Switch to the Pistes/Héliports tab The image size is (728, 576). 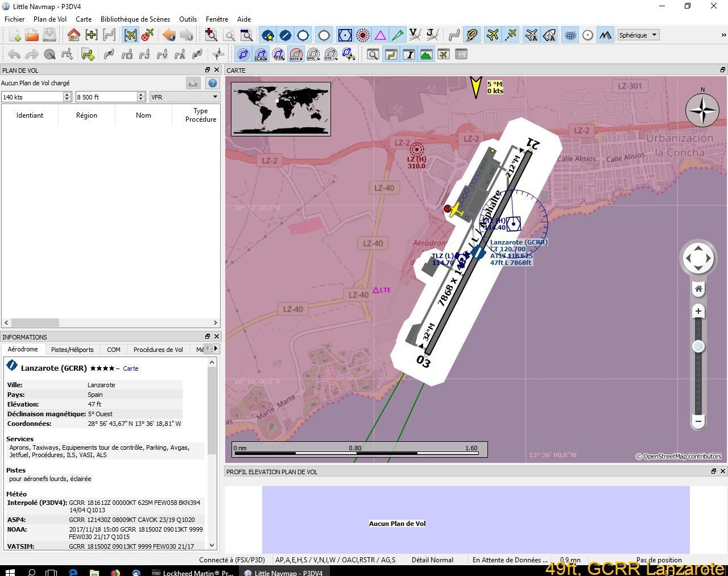72,350
